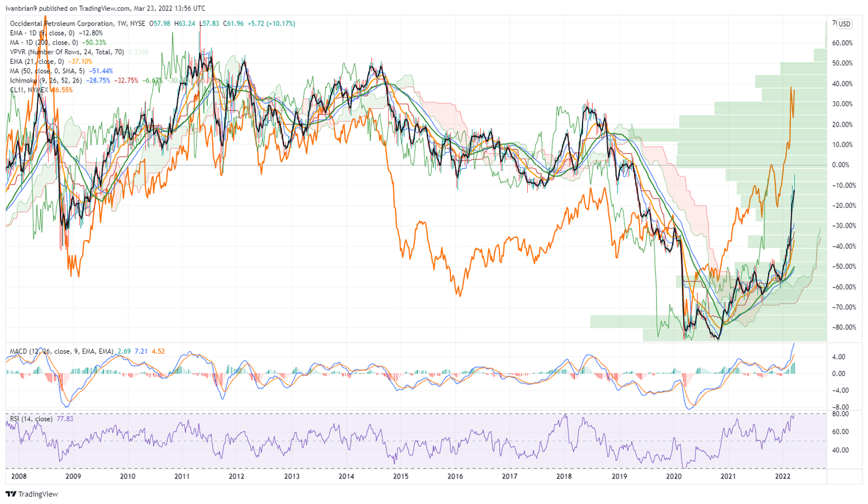868x504 pixels.
Task: Select the RSI (14, close) legend
Action: pyautogui.click(x=31, y=419)
